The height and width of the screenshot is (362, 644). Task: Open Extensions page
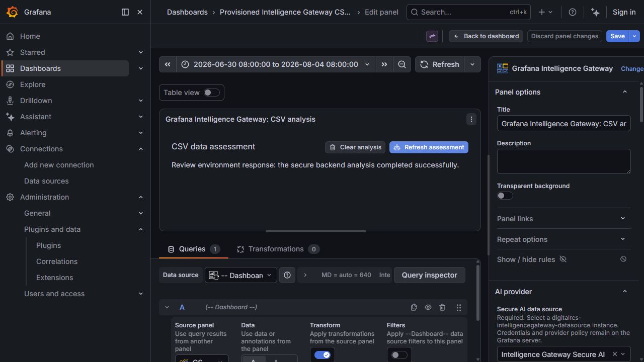click(x=54, y=278)
